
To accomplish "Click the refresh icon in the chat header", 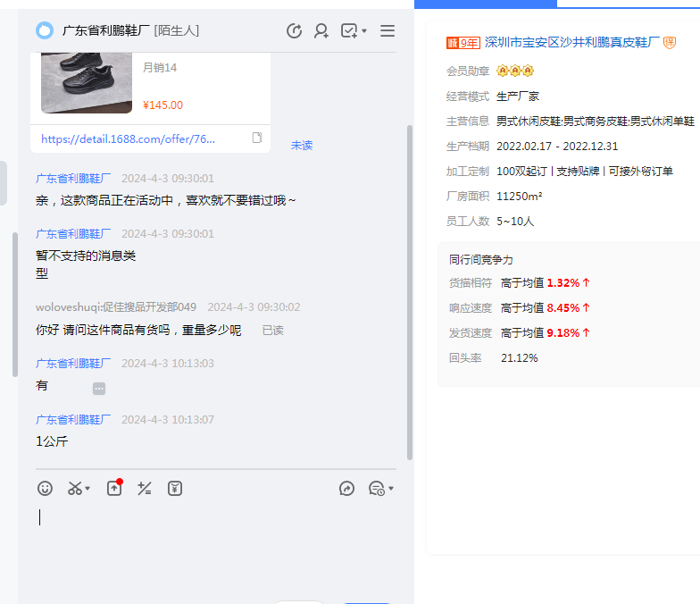I will click(x=294, y=31).
